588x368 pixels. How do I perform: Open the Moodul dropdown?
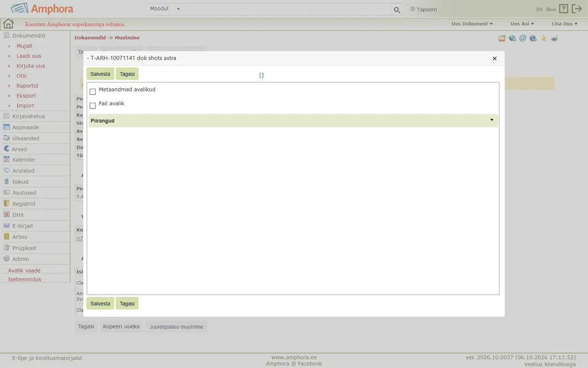(165, 9)
